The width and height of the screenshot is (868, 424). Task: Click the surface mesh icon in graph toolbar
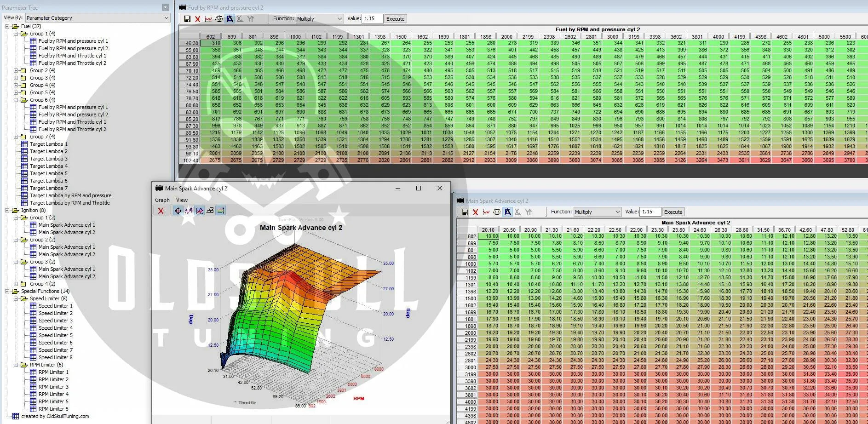tap(210, 211)
